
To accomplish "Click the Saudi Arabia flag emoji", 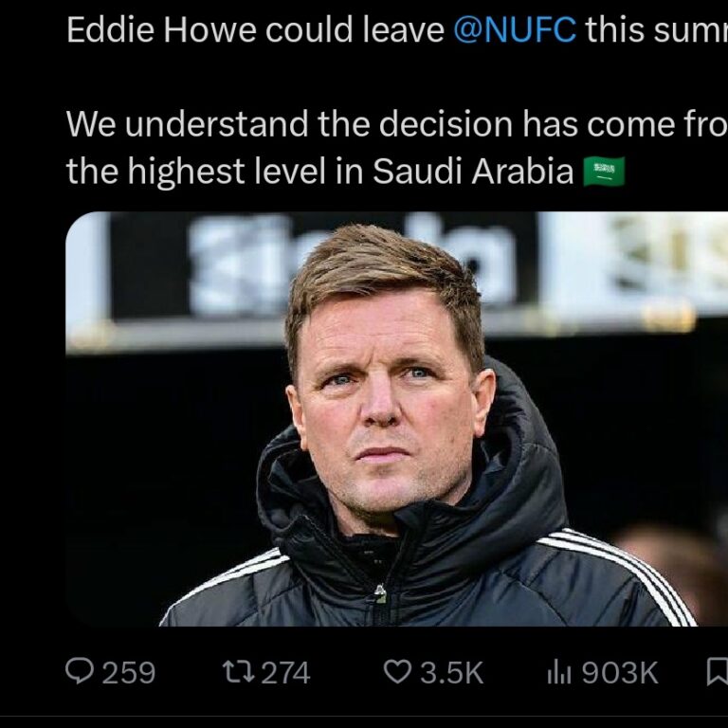I will coord(604,172).
